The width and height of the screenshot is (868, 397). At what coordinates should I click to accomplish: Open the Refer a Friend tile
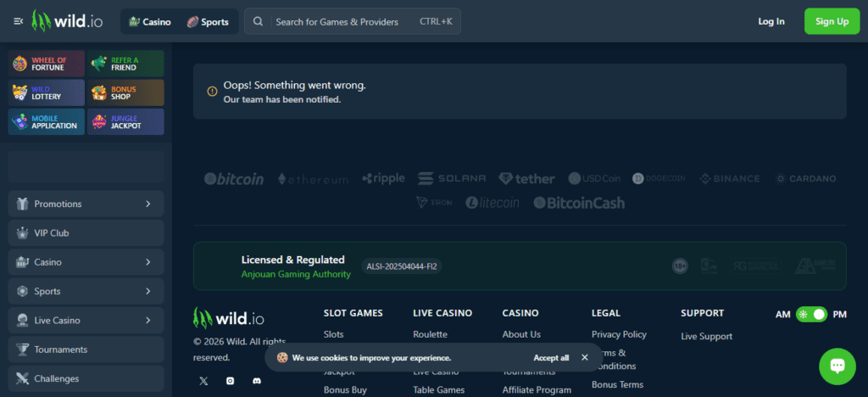(x=125, y=64)
